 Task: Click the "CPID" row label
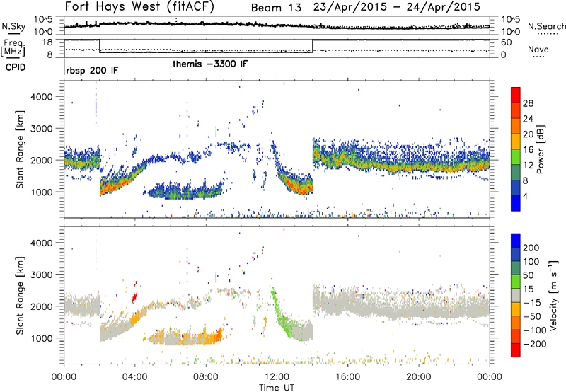16,67
